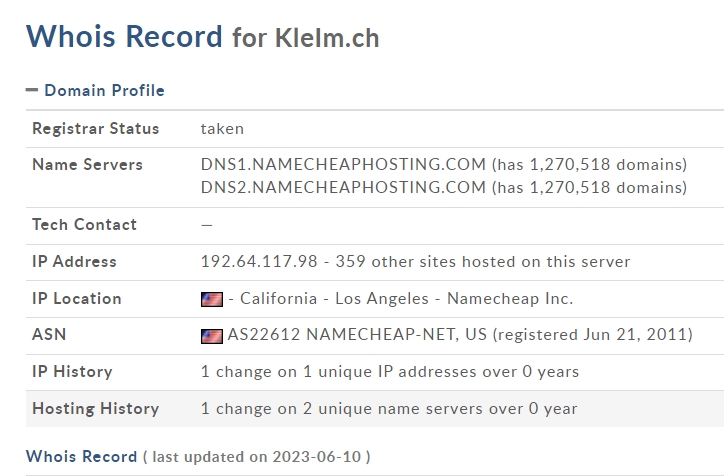Viewport: 724px width, 476px height.
Task: Select DNS1.NAMECHEAPHOSTING.COM name server
Action: [x=344, y=164]
